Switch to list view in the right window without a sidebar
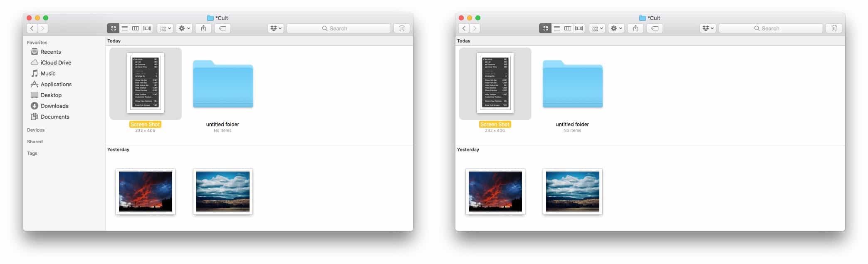The height and width of the screenshot is (264, 868). point(556,28)
